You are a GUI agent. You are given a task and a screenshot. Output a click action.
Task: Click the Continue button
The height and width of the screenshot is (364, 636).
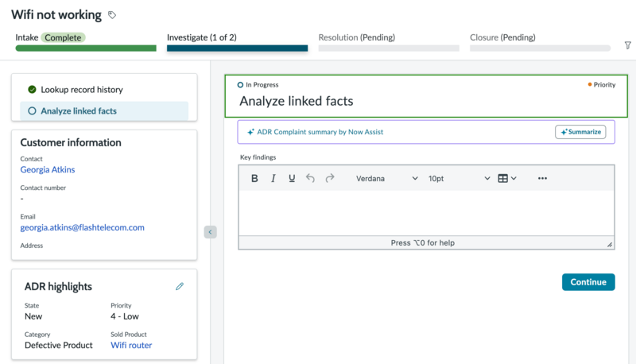(588, 282)
